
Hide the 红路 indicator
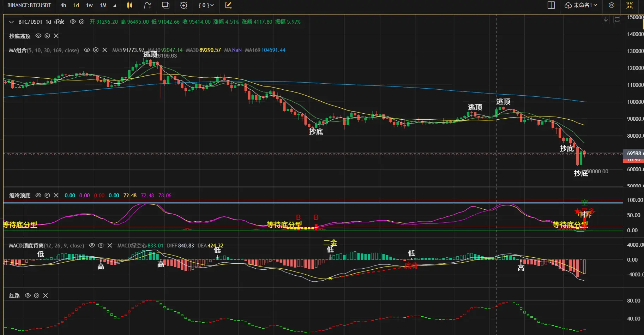(28, 295)
